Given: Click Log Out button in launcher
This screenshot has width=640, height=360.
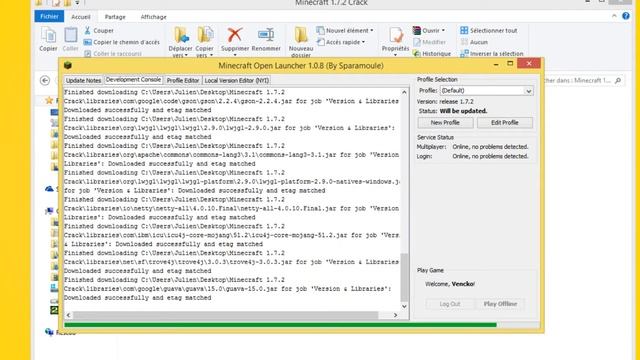Looking at the screenshot, I should pyautogui.click(x=450, y=304).
